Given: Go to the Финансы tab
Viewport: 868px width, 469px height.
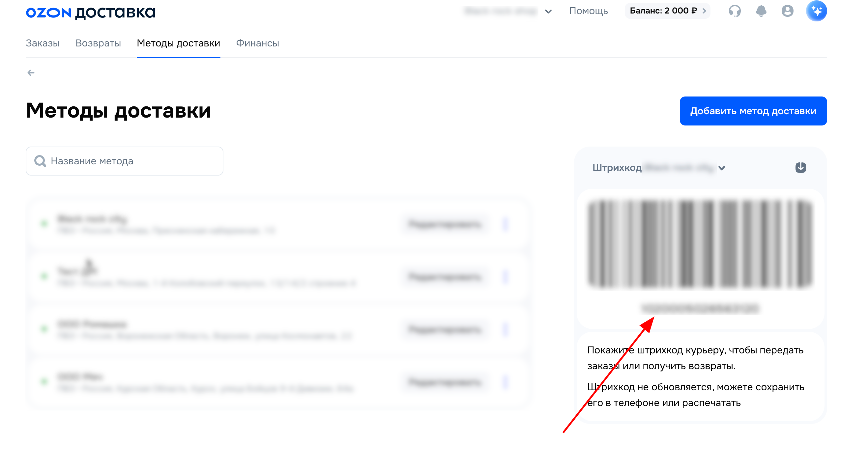Looking at the screenshot, I should click(x=257, y=43).
